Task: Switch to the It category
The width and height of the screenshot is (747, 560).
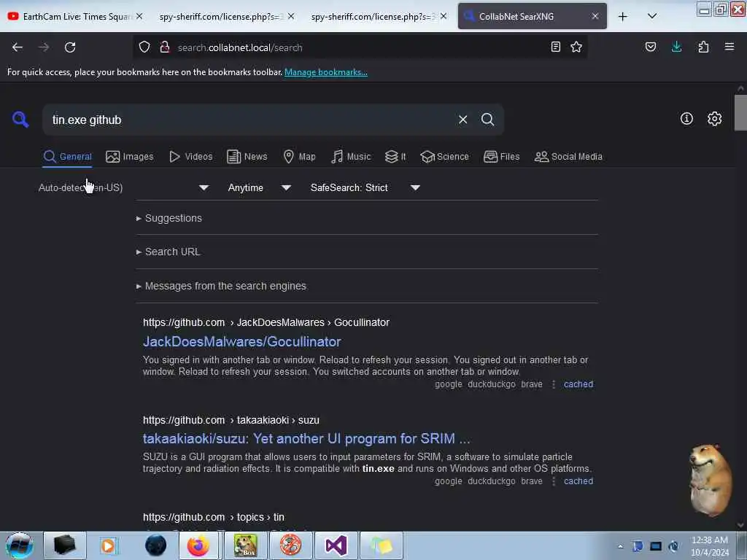Action: [x=395, y=157]
